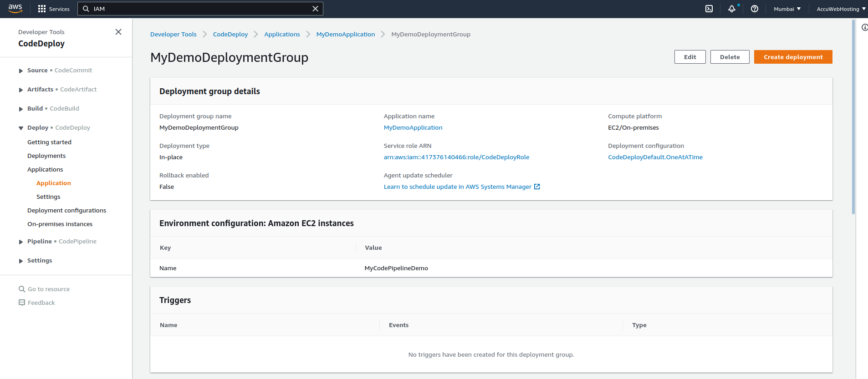Open the Mumbai region dropdown

pos(787,9)
